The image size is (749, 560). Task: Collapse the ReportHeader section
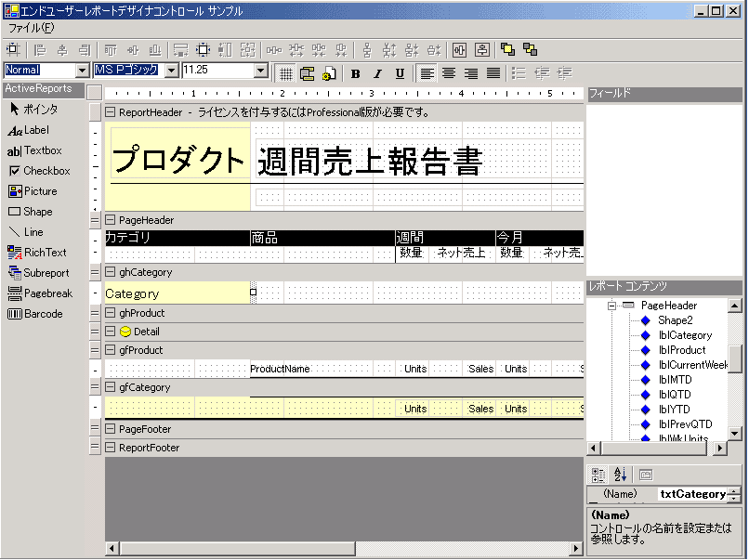(x=110, y=112)
